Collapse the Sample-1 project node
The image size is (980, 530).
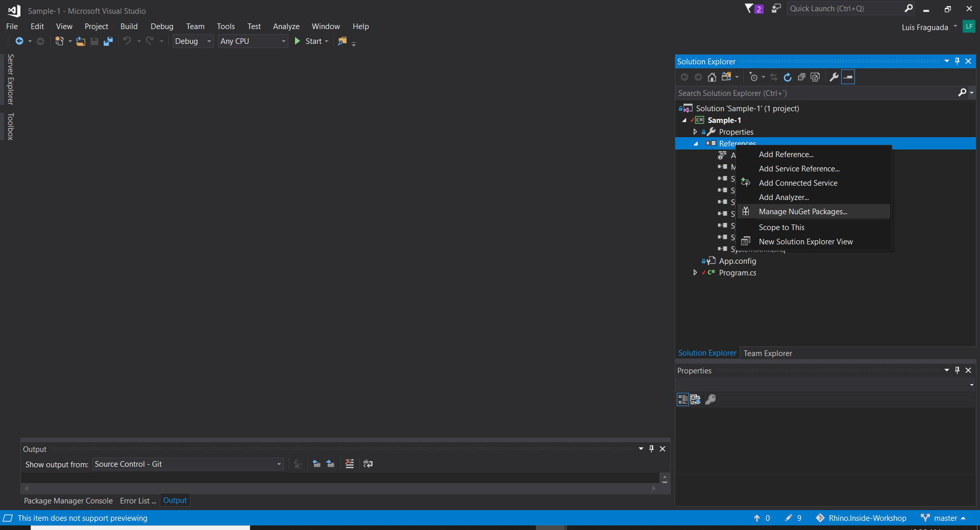(684, 120)
